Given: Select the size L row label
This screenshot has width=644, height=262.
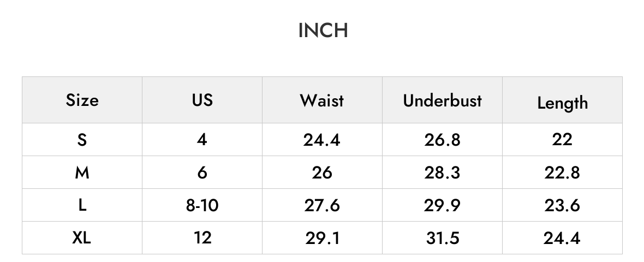Looking at the screenshot, I should [x=82, y=205].
